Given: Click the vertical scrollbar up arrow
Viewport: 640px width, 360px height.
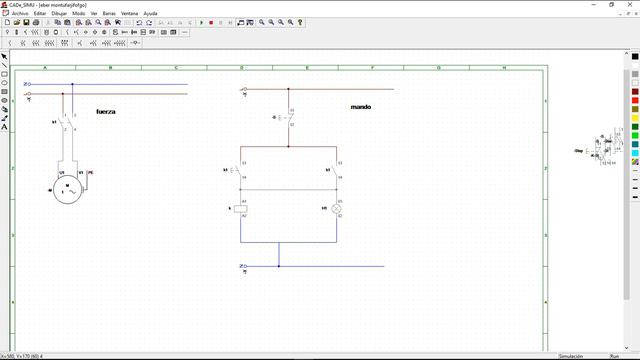Looking at the screenshot, I should pos(627,53).
